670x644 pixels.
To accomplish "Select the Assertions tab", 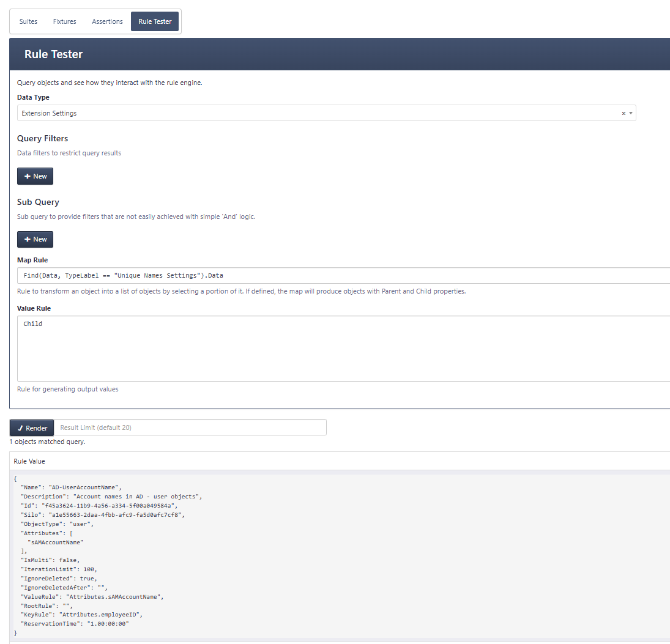I will coord(107,21).
